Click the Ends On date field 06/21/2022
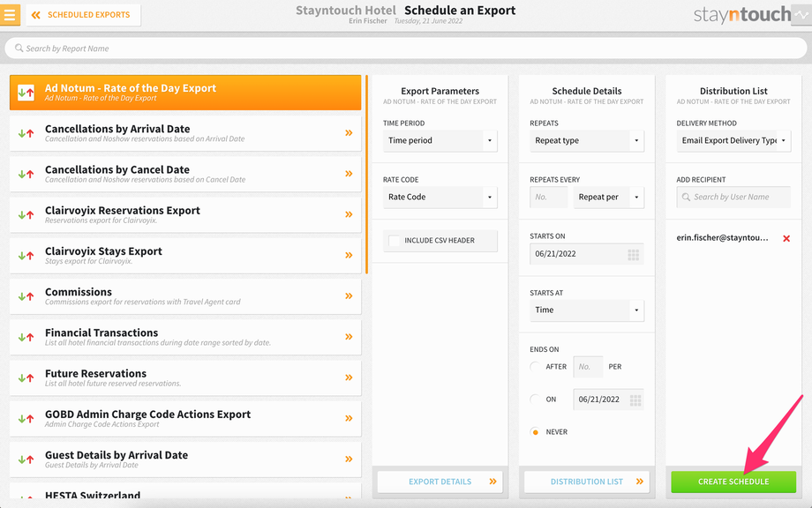The image size is (812, 508). (x=608, y=400)
